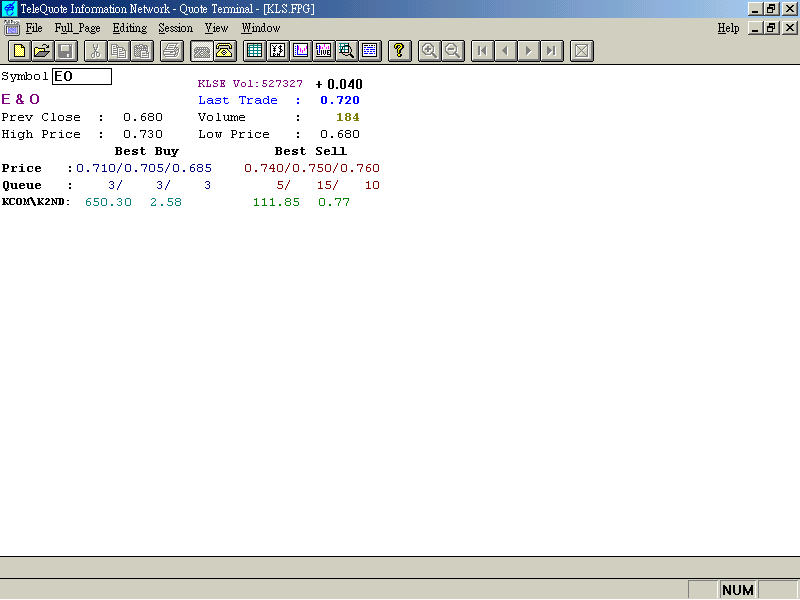Click the price ticker list icon
The image size is (800, 600).
[x=278, y=51]
